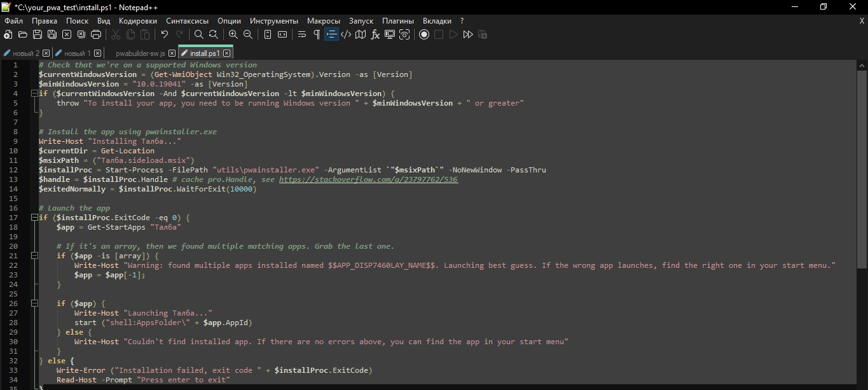Viewport: 868px width, 390px height.
Task: Open the Запуск menu
Action: coord(361,21)
